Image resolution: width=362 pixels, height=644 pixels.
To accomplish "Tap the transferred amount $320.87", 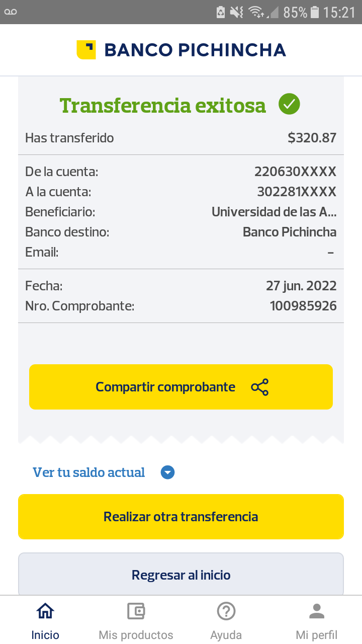I will tap(312, 138).
